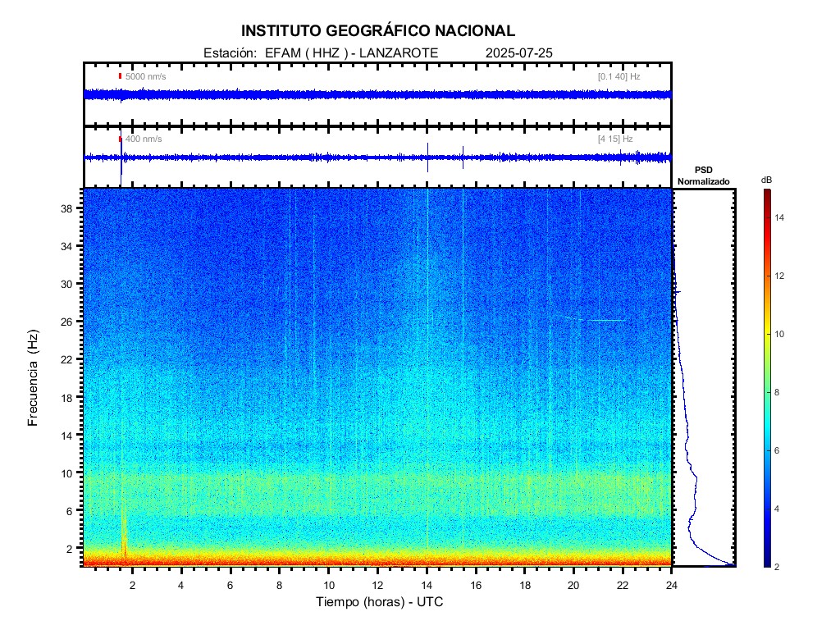Click the Tiempo (horas) - UTC axis label

(379, 601)
